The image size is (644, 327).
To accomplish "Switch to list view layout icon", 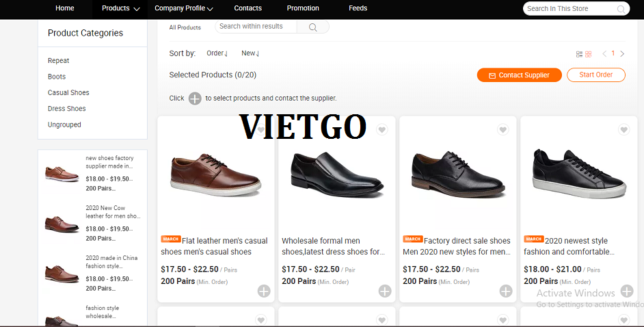I will tap(580, 54).
